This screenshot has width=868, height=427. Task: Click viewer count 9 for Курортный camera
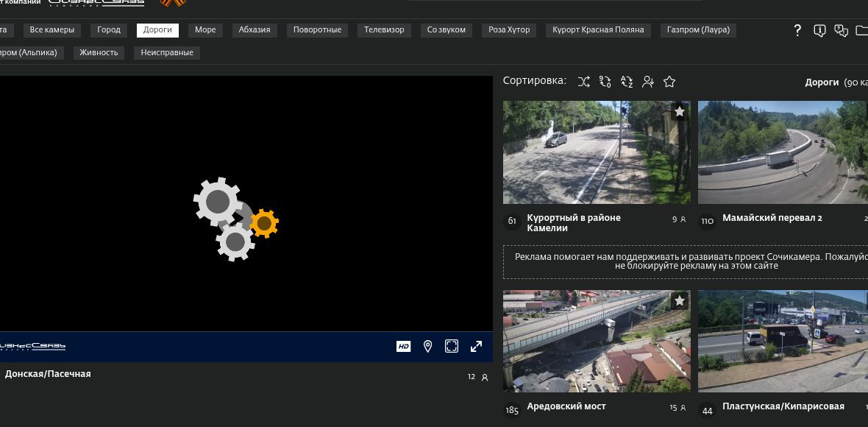pyautogui.click(x=679, y=219)
